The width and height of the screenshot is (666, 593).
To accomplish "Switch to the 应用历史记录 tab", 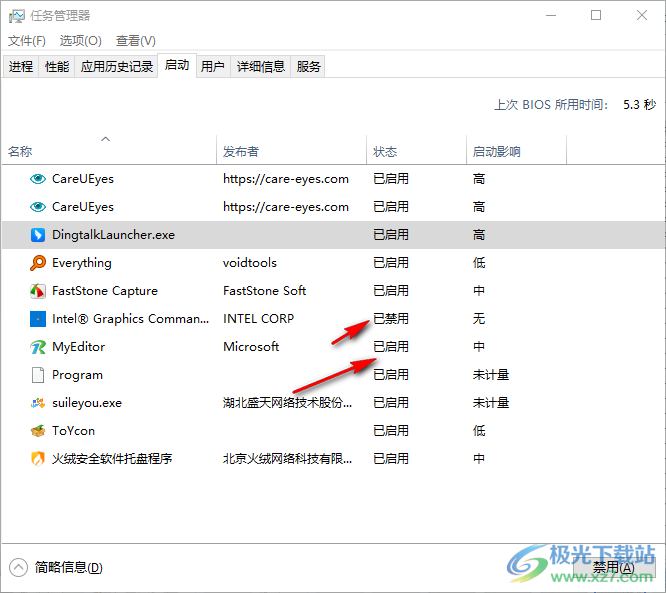I will (117, 66).
